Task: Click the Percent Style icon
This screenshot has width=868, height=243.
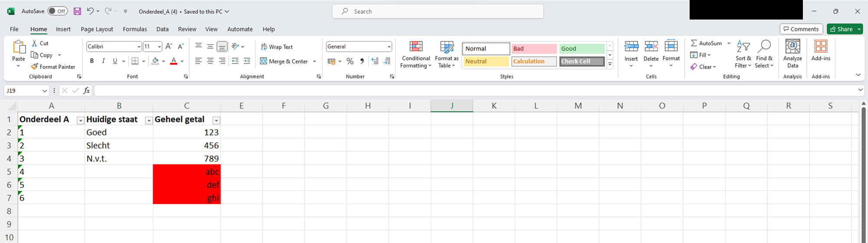Action: (350, 61)
